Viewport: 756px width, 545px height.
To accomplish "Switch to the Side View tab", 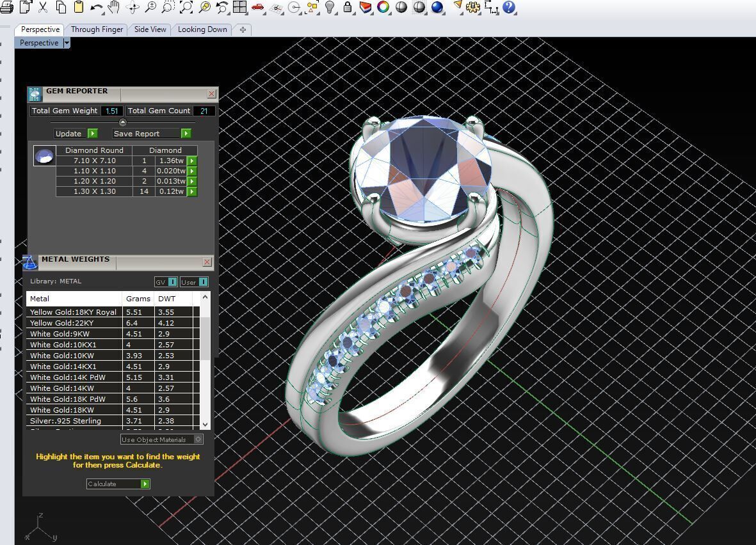I will (150, 29).
